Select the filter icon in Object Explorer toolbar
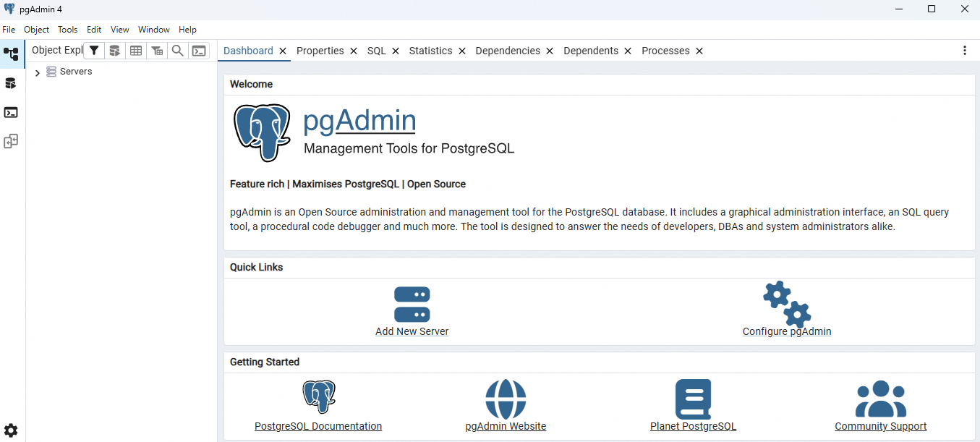Image resolution: width=980 pixels, height=442 pixels. pyautogui.click(x=94, y=50)
